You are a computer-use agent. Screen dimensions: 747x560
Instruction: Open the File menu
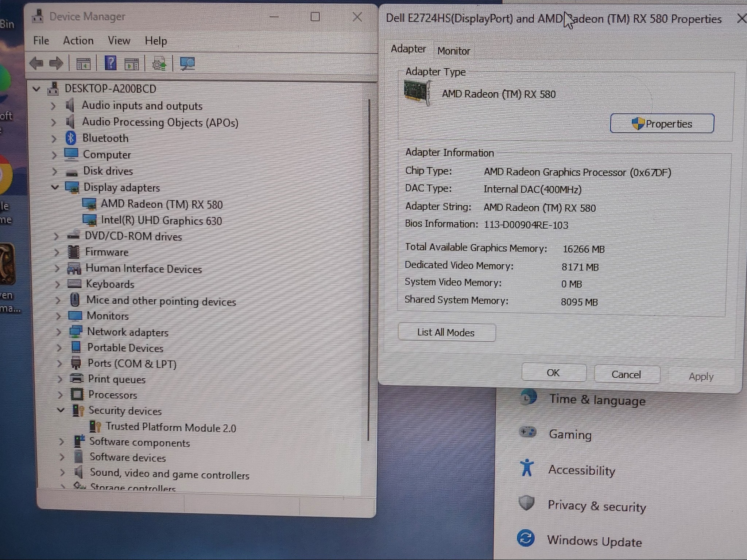[41, 40]
